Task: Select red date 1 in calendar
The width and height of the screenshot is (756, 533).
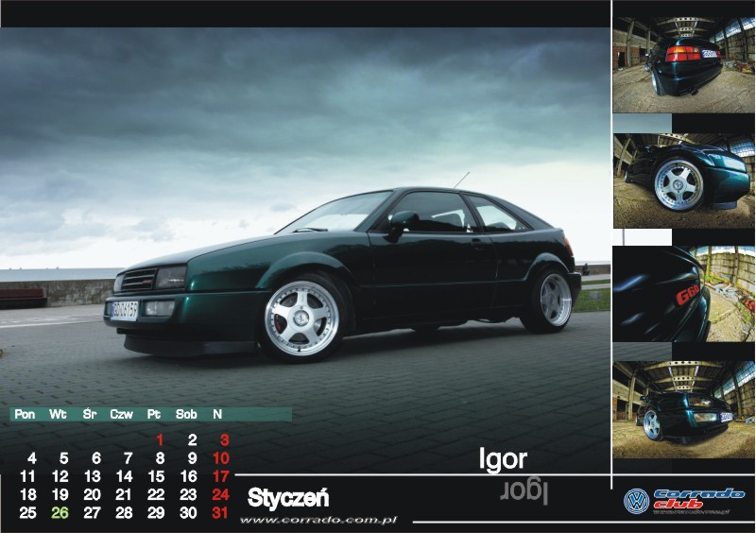Action: [x=160, y=439]
